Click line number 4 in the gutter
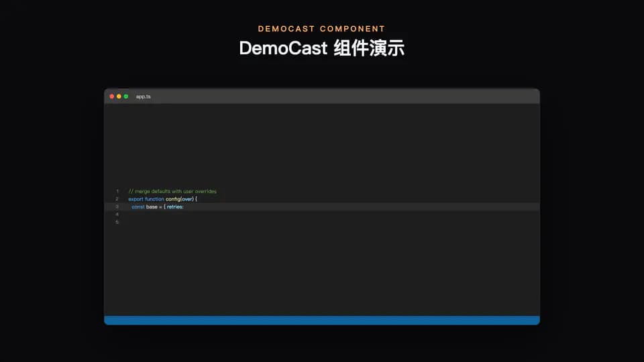Image resolution: width=644 pixels, height=362 pixels. point(117,215)
